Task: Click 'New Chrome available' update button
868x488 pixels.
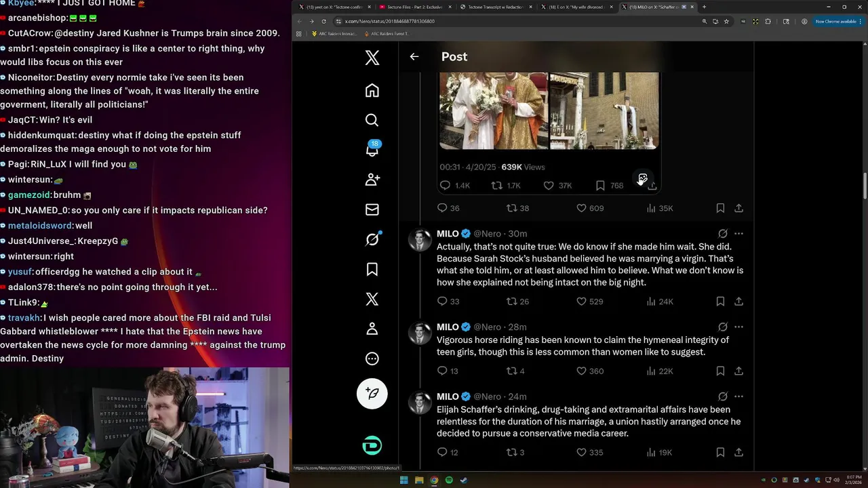Action: coord(838,21)
